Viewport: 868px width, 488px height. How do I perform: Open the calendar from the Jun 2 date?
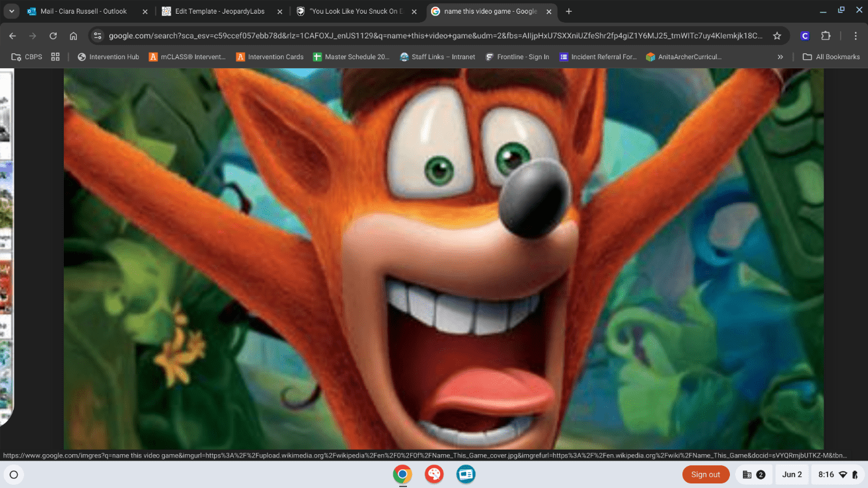pyautogui.click(x=792, y=474)
